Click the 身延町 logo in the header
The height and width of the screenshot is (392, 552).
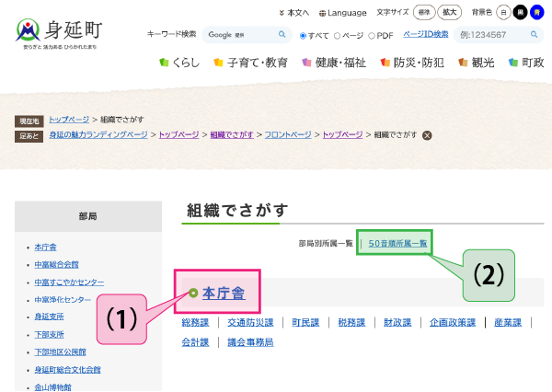[x=59, y=34]
